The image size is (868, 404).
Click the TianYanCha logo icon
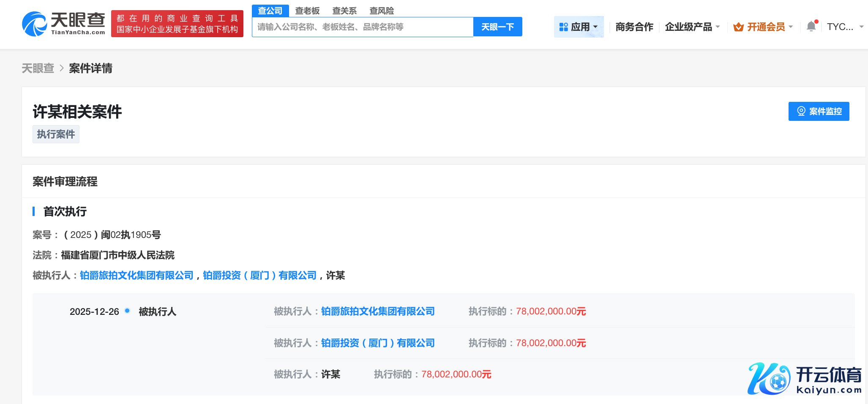(x=34, y=24)
